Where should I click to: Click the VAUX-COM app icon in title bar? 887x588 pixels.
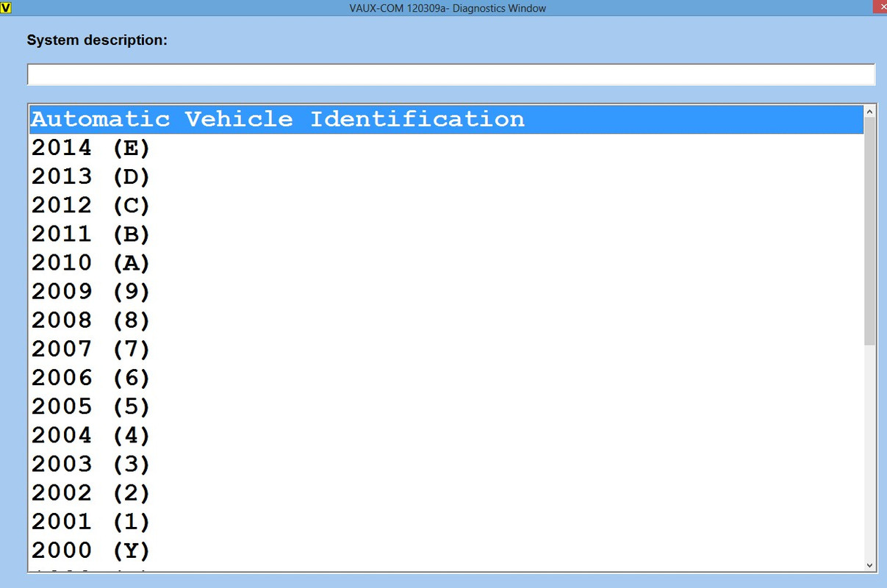[7, 8]
